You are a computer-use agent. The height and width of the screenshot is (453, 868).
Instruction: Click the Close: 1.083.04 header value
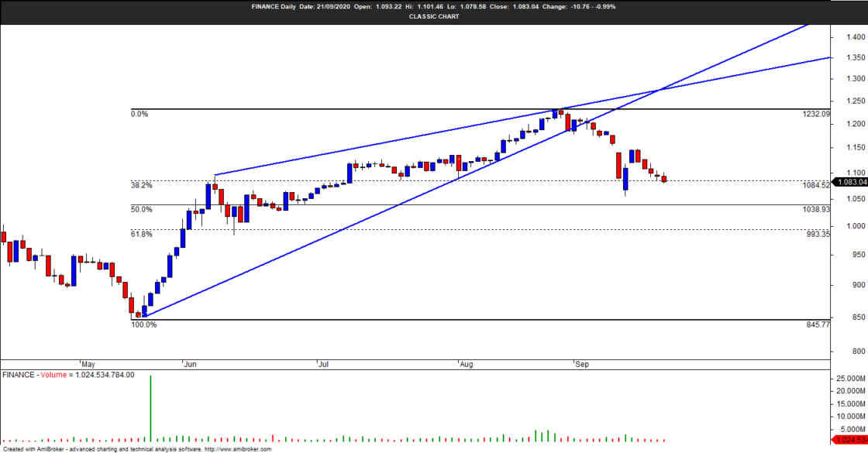(515, 7)
